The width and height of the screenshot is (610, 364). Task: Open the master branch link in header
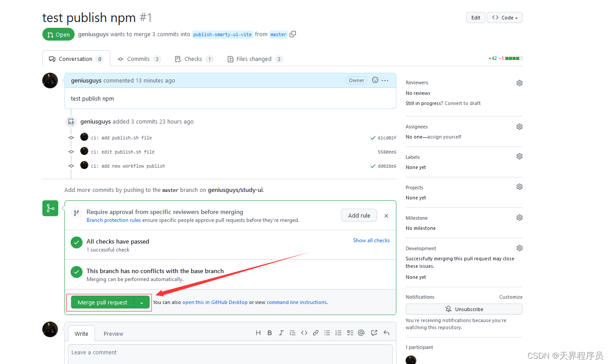point(279,34)
